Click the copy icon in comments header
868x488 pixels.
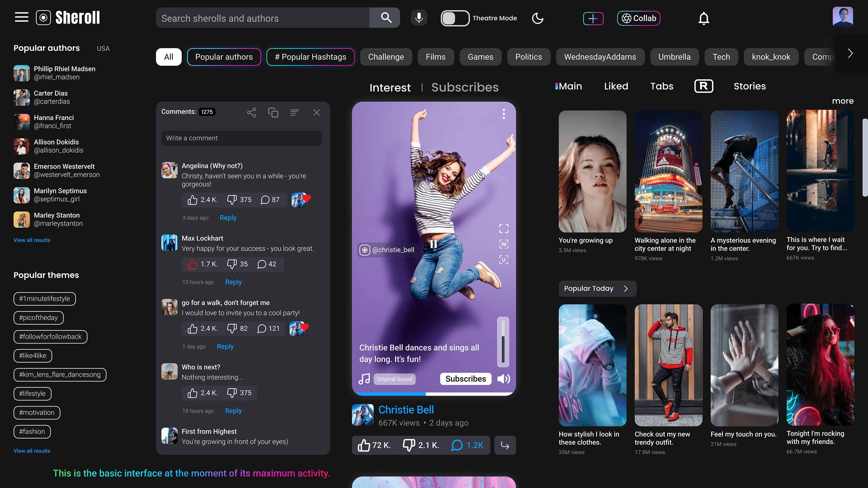tap(273, 112)
